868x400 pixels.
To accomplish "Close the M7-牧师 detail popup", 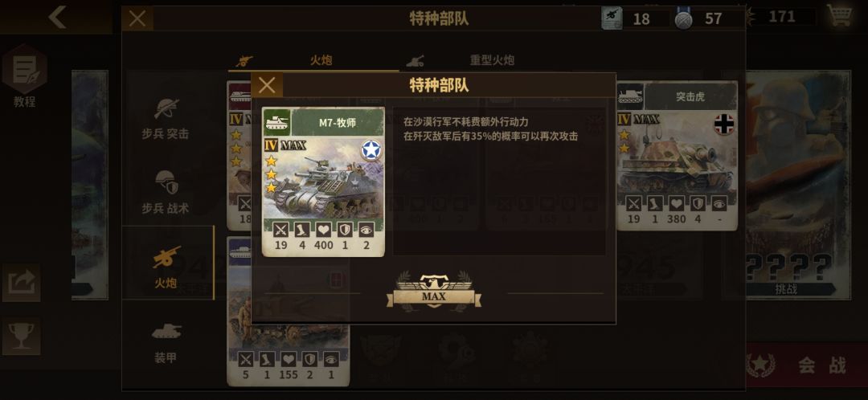I will point(267,85).
